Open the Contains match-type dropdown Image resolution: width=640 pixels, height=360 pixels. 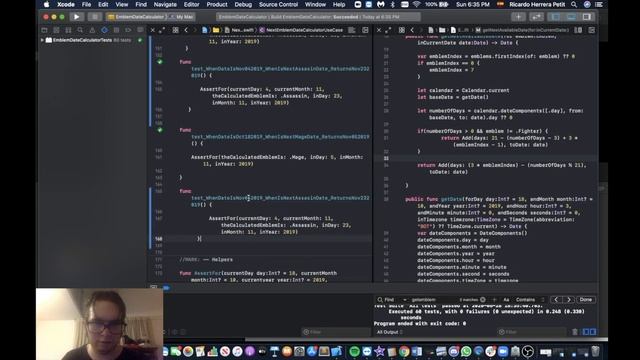pos(529,300)
